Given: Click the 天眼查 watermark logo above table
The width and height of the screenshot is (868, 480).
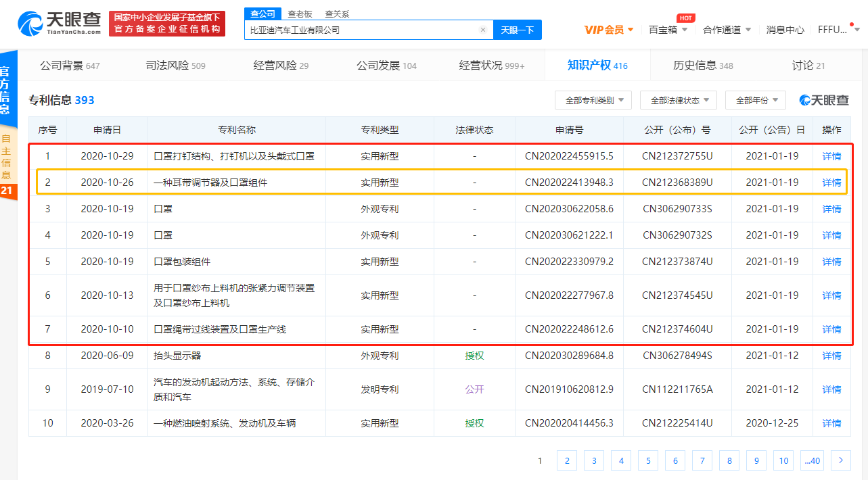Looking at the screenshot, I should [x=823, y=100].
